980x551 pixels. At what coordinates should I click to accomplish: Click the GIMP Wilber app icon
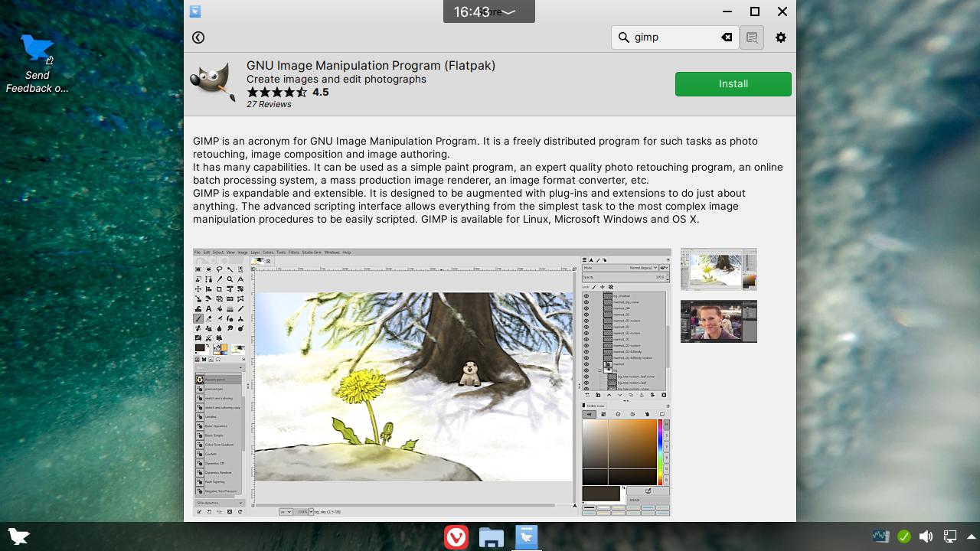(213, 83)
